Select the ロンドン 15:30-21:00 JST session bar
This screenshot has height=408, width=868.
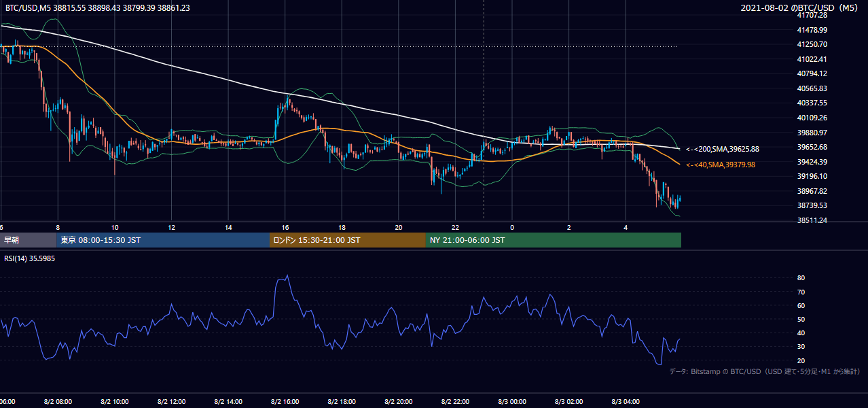coord(348,240)
